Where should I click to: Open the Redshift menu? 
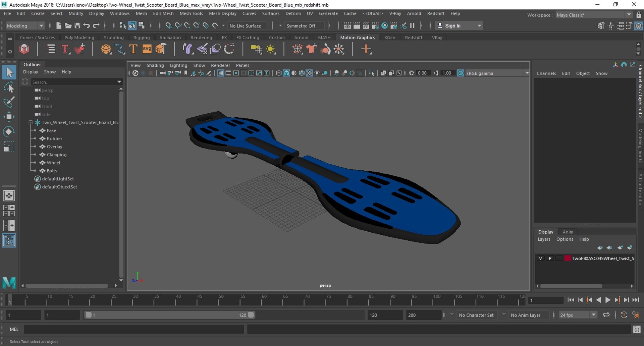coord(435,13)
